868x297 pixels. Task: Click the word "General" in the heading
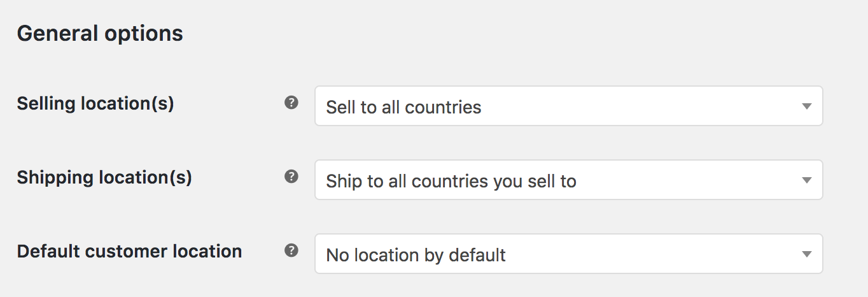point(56,33)
